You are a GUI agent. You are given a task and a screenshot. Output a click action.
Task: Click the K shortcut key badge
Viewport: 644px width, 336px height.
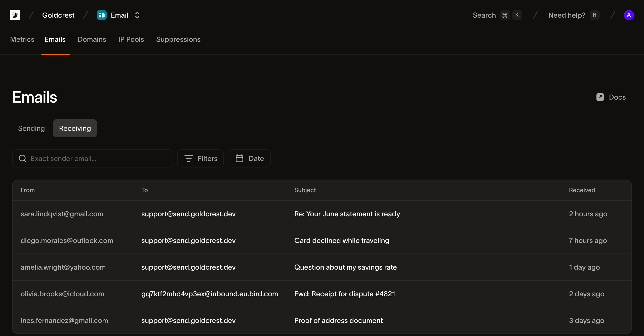(517, 15)
